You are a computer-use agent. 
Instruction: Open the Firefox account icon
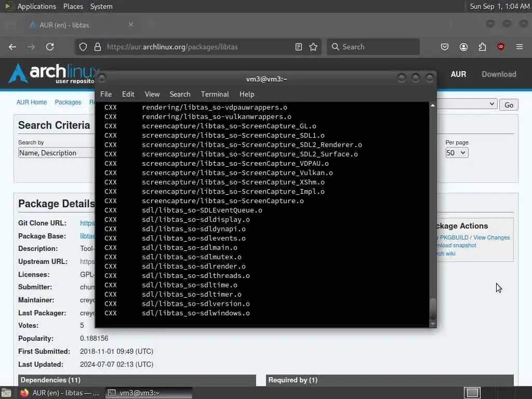463,47
